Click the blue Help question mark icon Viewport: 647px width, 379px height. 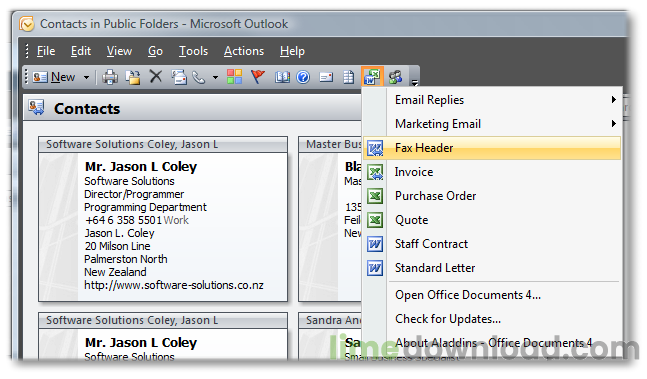303,77
